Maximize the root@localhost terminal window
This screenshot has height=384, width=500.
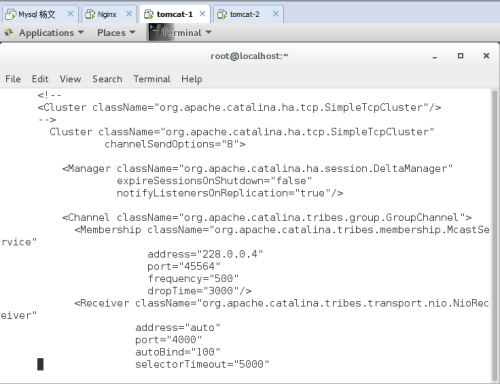(460, 56)
